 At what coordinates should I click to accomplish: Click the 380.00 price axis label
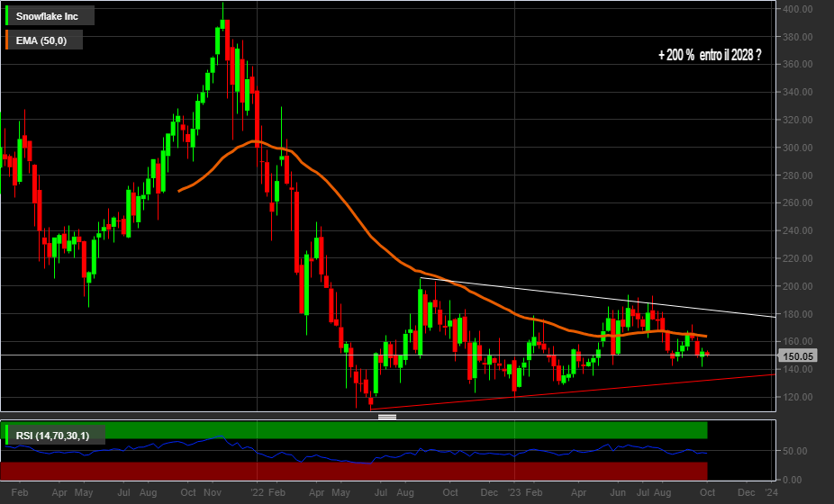(797, 37)
